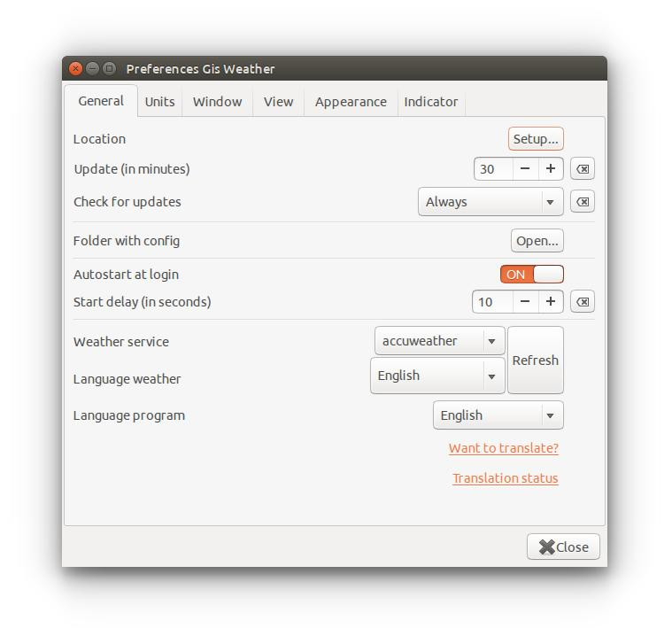Viewport: 672px width, 628px height.
Task: Switch to the Window tab
Action: pyautogui.click(x=217, y=102)
